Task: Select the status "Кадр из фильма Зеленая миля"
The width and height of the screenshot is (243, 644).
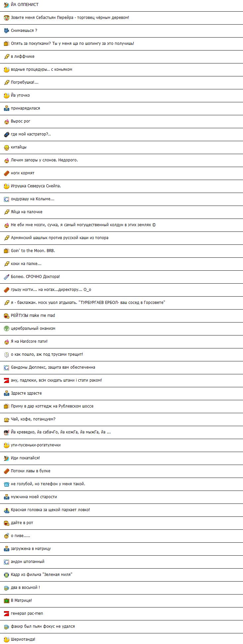Action: [x=121, y=575]
